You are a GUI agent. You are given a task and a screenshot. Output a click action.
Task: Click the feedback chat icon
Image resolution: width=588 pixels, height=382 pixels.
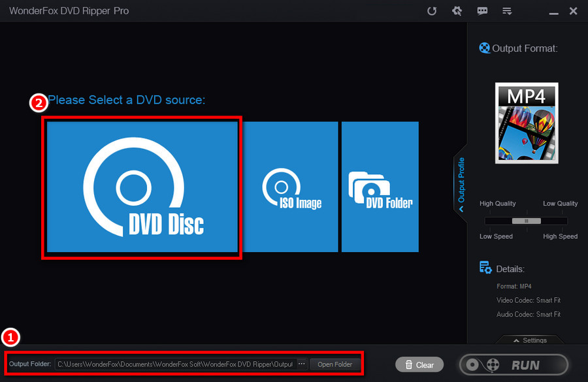482,10
